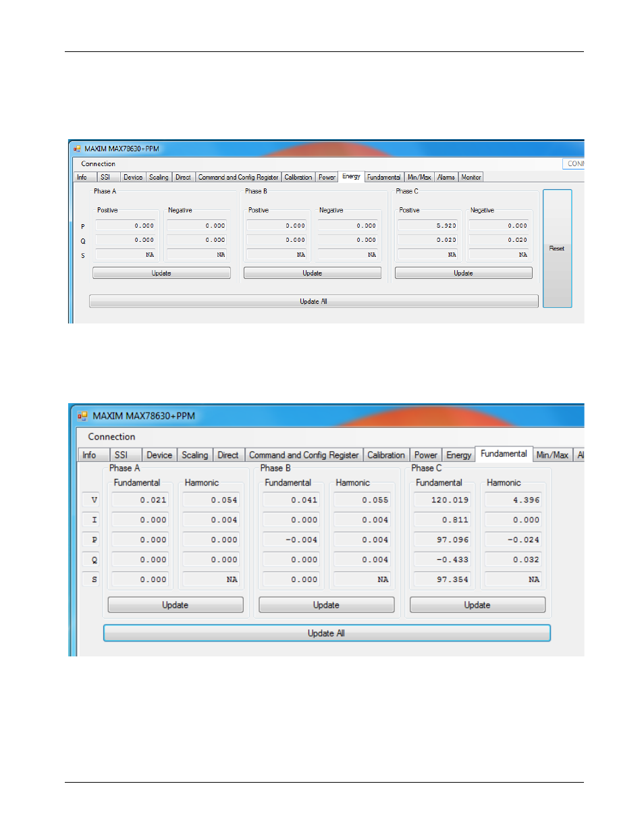Switch to the Monitor tab in the Energy window

(x=471, y=178)
